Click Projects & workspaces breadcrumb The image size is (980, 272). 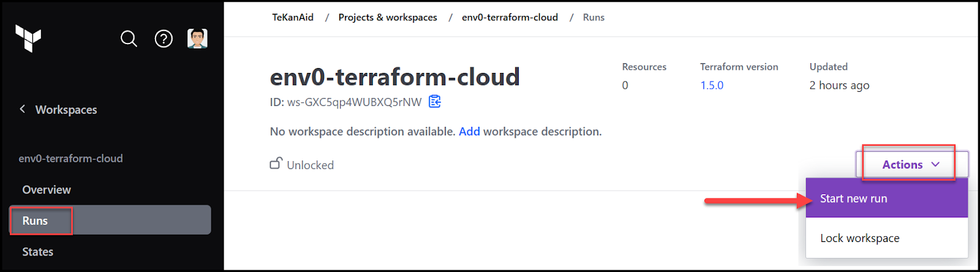[x=388, y=17]
